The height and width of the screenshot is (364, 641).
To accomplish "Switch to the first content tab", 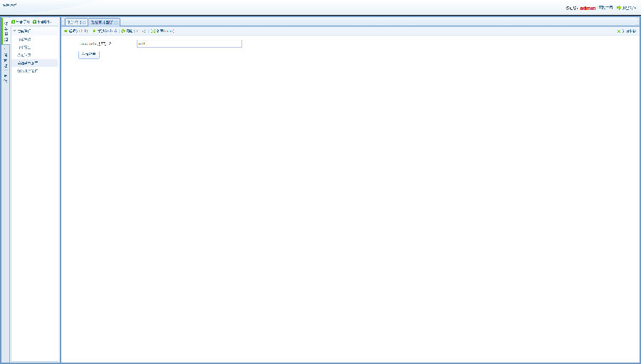I will coord(73,23).
